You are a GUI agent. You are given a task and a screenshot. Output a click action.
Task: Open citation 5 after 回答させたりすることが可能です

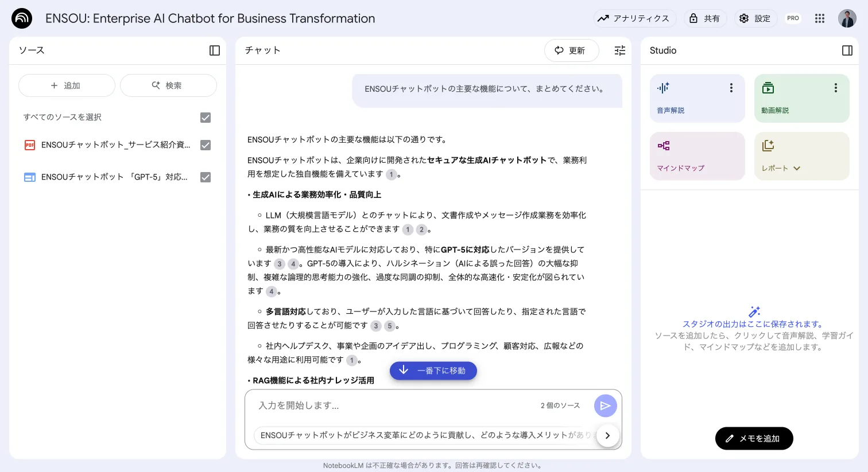(x=389, y=326)
